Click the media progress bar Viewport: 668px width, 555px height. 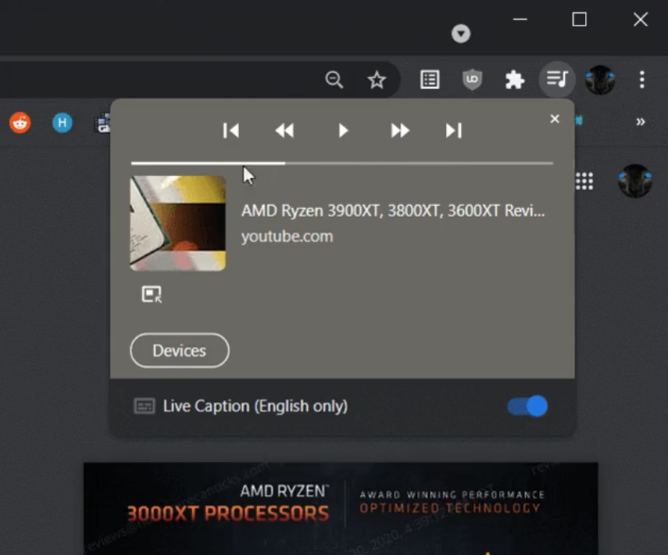click(x=342, y=163)
